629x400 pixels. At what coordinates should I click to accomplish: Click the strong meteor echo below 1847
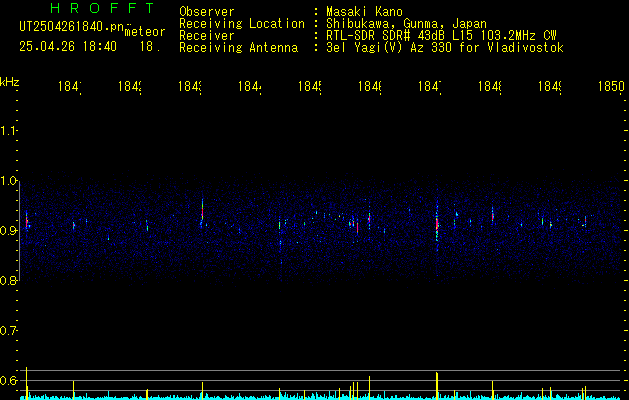click(437, 223)
